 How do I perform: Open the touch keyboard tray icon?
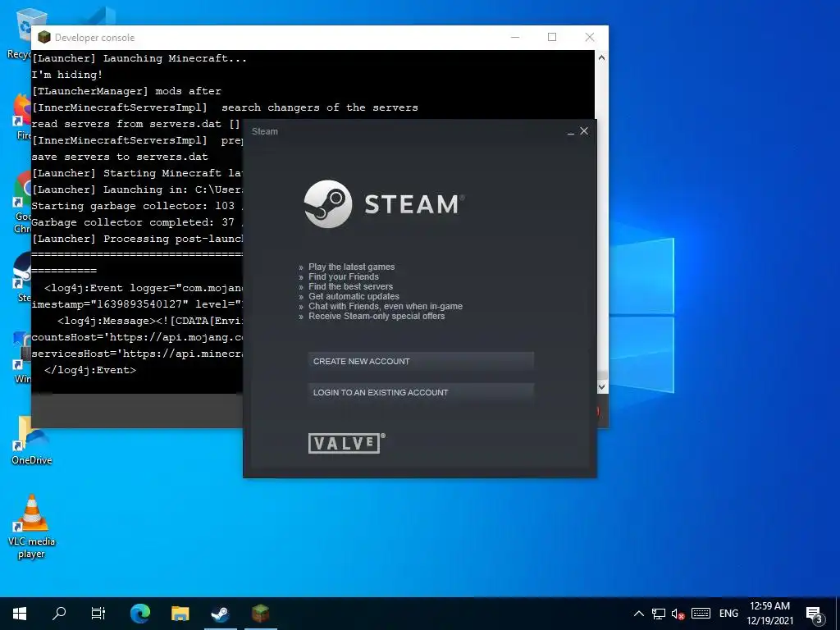(701, 614)
